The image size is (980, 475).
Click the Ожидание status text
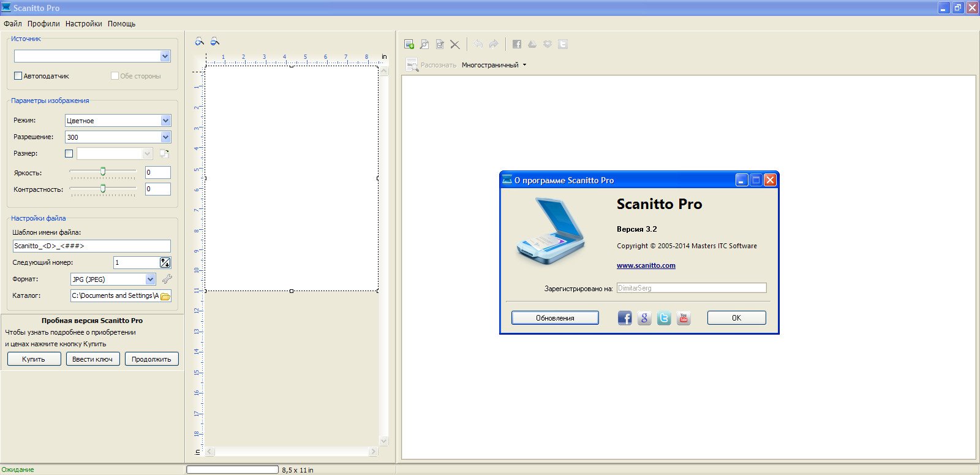(18, 469)
